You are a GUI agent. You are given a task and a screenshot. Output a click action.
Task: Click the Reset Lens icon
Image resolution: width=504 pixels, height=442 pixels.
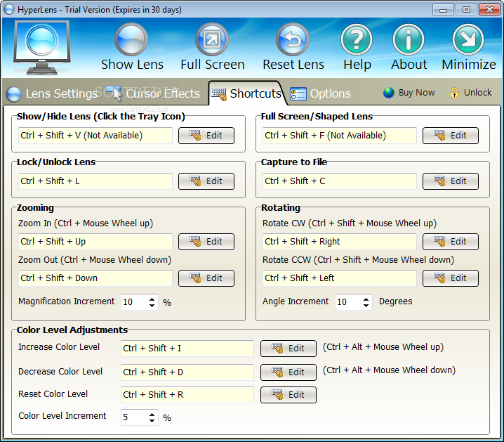(x=293, y=40)
